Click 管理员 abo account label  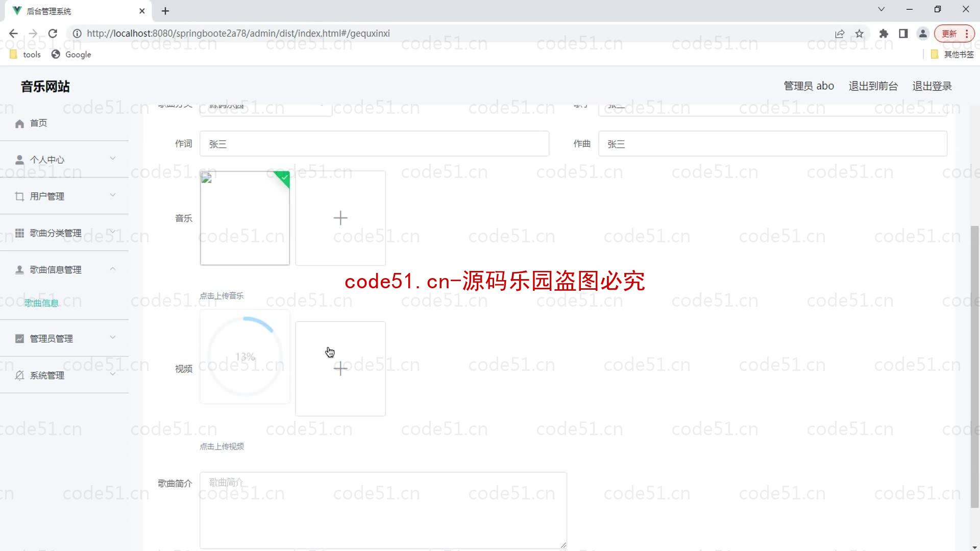(x=809, y=86)
